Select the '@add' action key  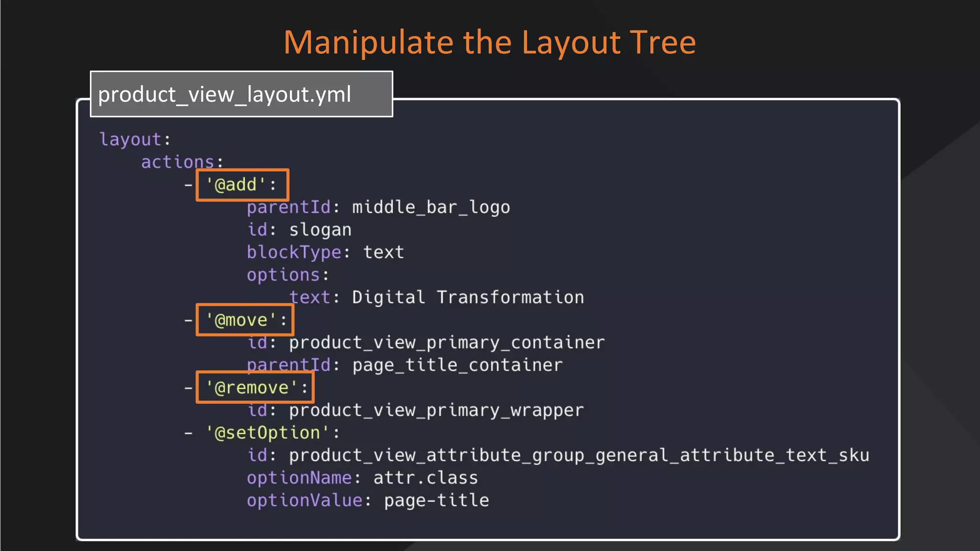point(242,185)
